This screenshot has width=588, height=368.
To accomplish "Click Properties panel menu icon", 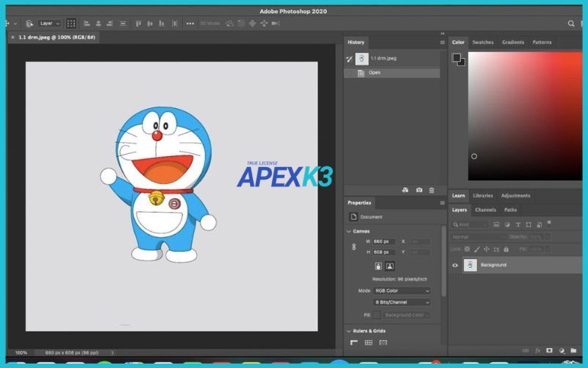I will [x=442, y=203].
